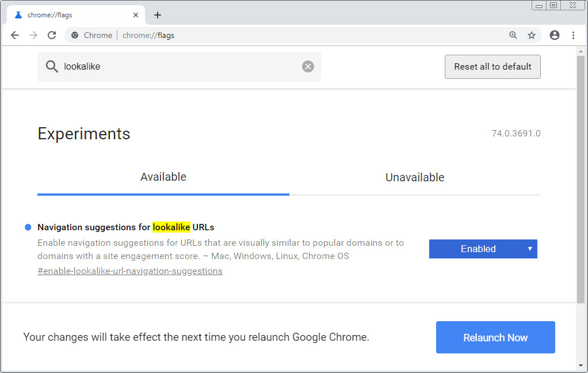Screen dimensions: 588x373
Task: Click the Relaunch Now button
Action: (495, 337)
